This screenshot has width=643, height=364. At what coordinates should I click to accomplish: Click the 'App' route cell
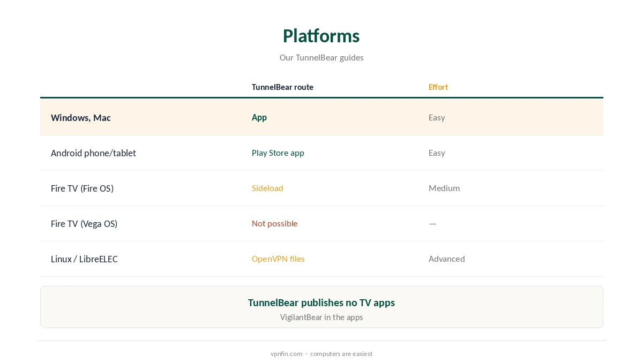point(259,117)
